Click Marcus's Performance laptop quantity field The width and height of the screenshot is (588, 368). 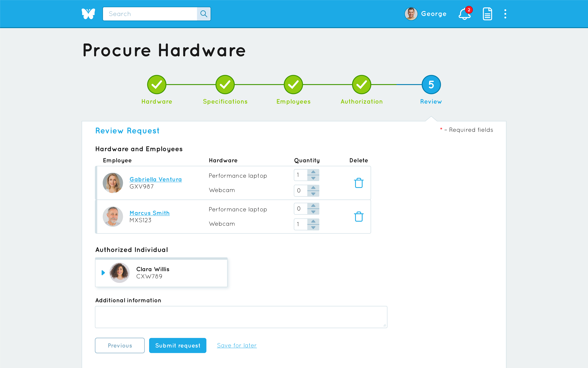301,209
